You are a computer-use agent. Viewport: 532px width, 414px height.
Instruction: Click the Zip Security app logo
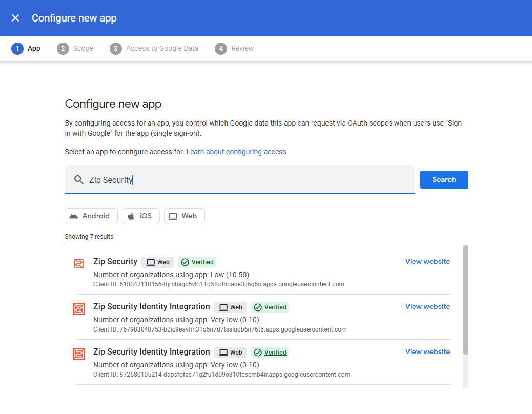(78, 264)
